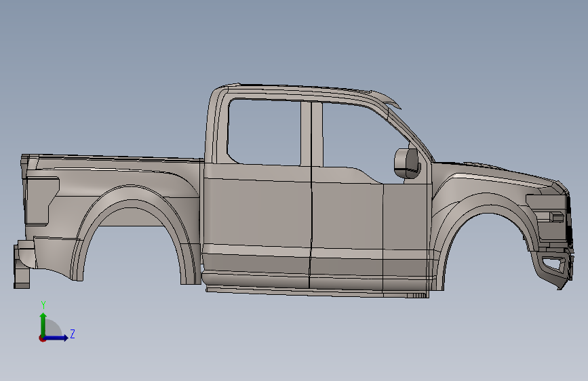Select the rear cab window opening frame
The width and height of the screenshot is (588, 381).
[264, 132]
